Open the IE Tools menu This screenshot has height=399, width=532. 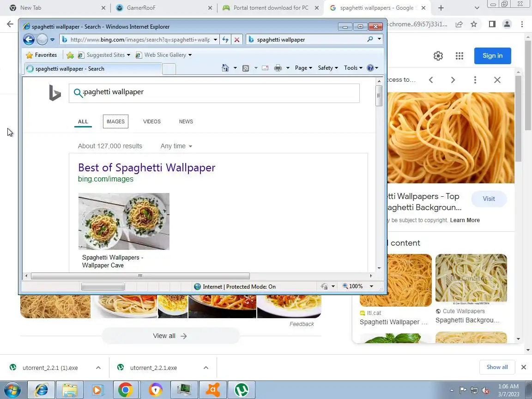pyautogui.click(x=353, y=68)
